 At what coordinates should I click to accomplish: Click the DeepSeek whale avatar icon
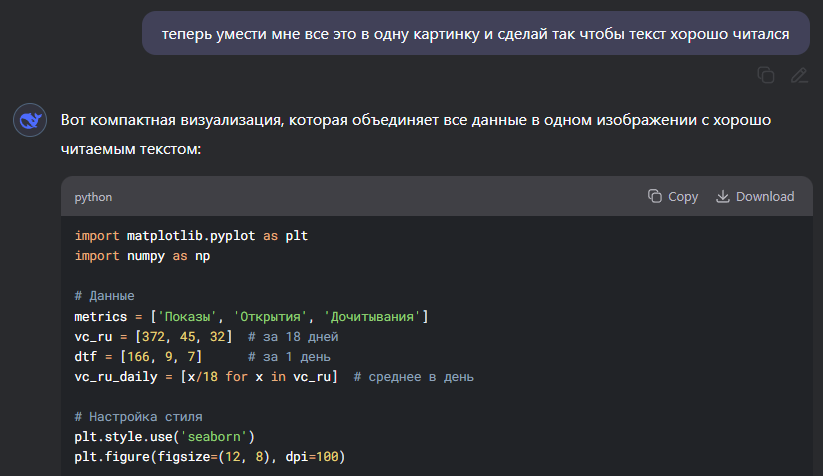pyautogui.click(x=29, y=121)
